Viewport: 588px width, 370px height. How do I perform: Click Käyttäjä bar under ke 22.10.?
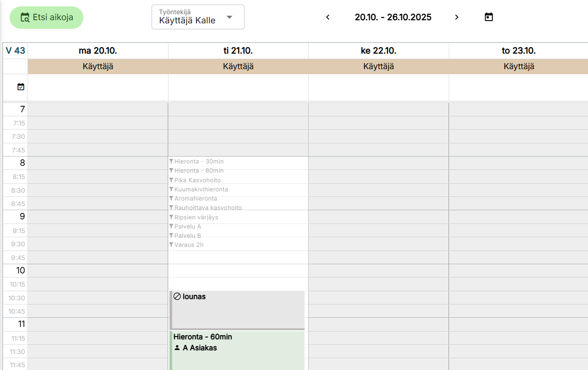point(378,66)
